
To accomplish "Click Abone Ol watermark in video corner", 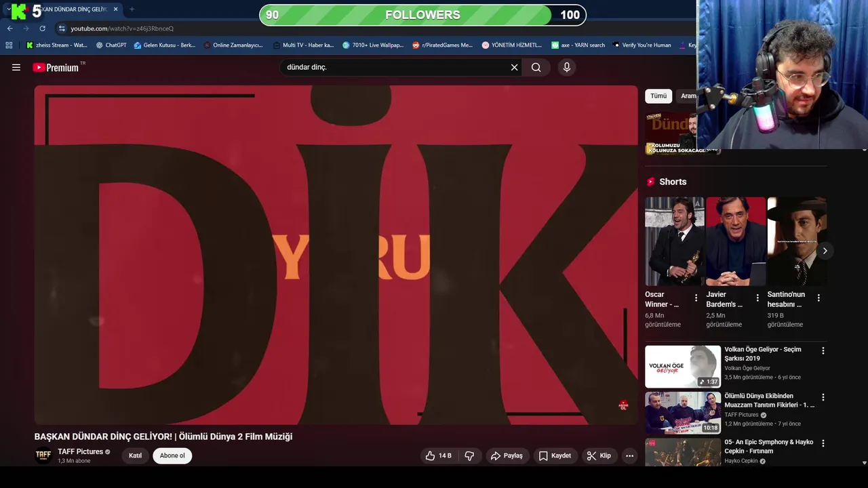I will pos(623,405).
